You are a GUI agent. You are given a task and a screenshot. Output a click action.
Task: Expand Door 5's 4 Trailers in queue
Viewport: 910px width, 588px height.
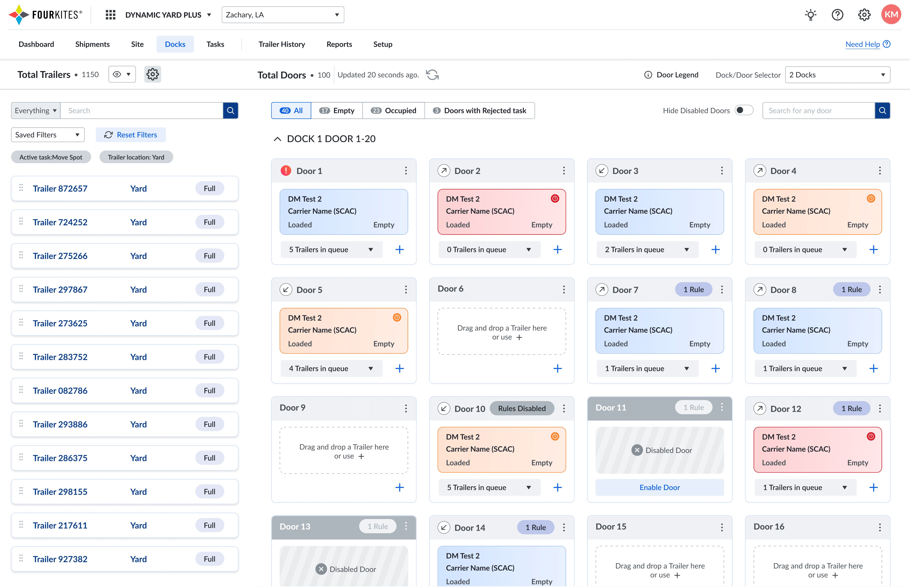pos(331,368)
